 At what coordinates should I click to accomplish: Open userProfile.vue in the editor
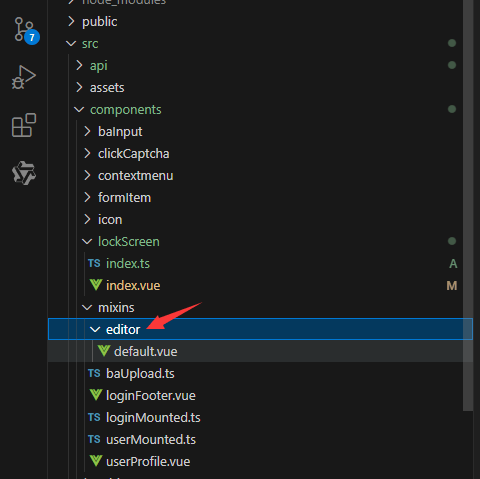[148, 462]
